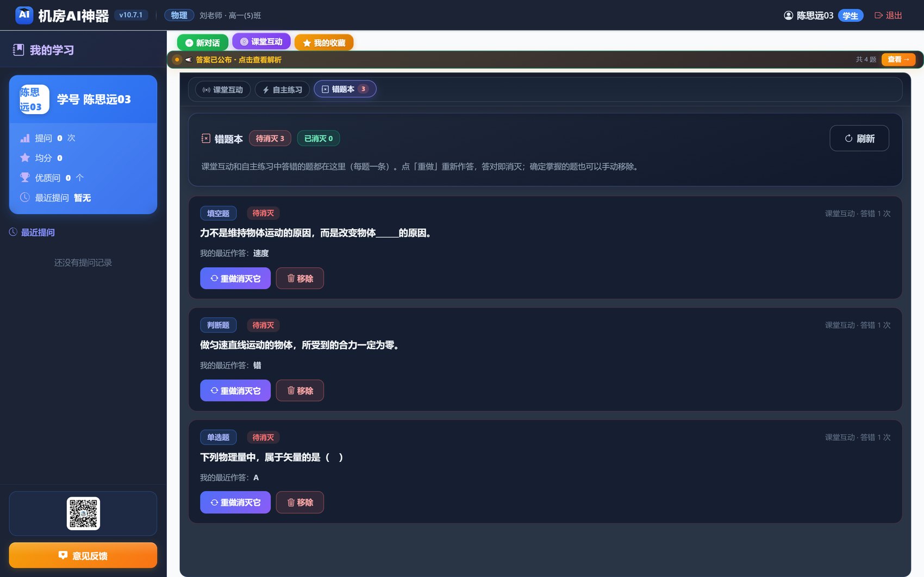Screen dimensions: 924x577
Task: Click the v10.7.1 version badge
Action: 131,15
